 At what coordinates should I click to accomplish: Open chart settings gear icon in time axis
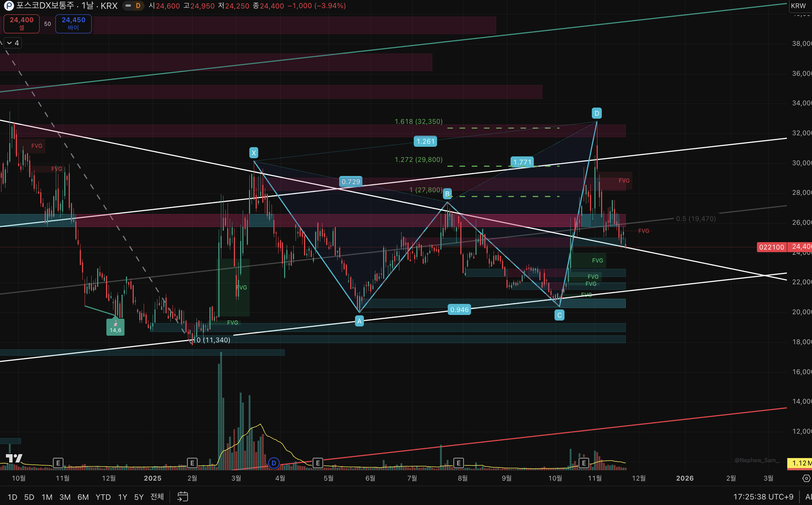806,478
